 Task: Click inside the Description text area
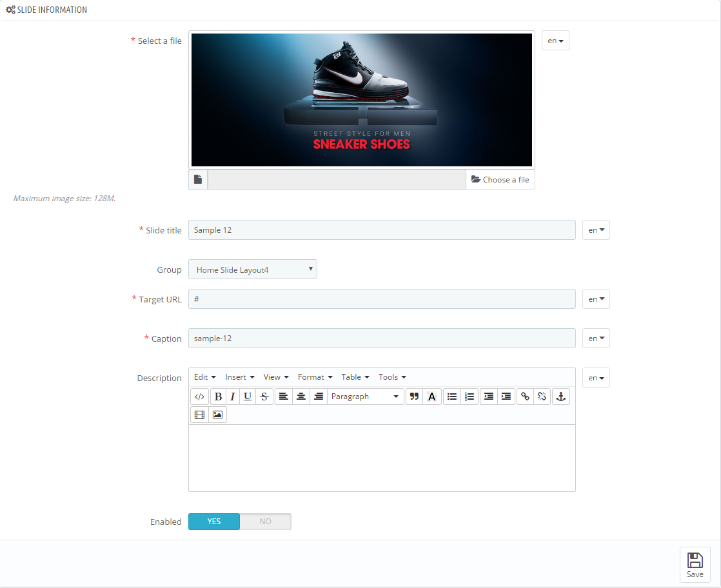[382, 458]
